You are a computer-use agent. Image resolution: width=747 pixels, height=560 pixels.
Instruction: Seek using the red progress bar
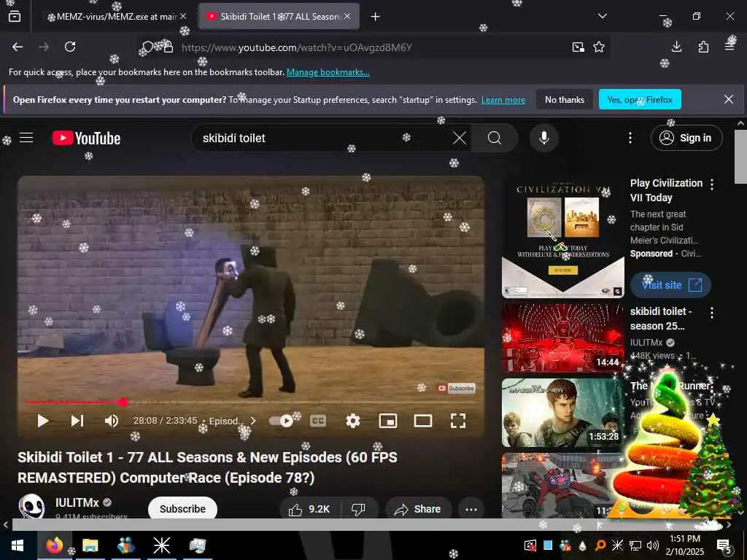click(251, 402)
